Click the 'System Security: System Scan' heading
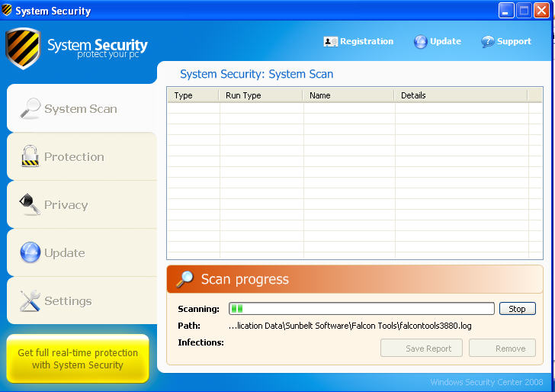This screenshot has width=555, height=392. 257,74
